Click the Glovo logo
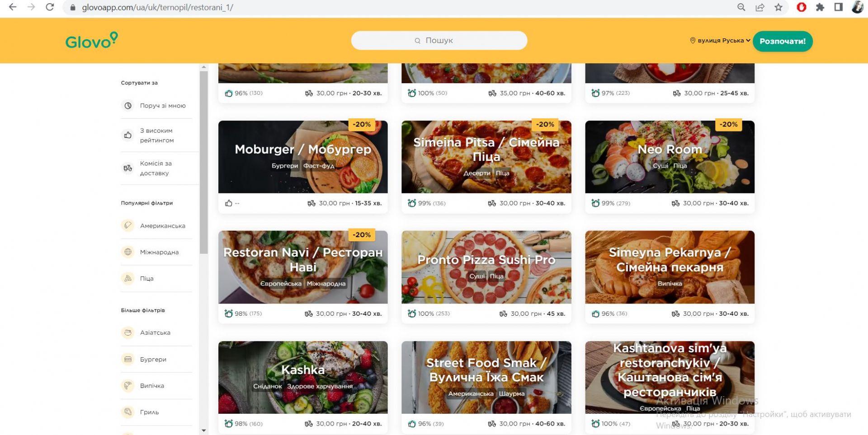Viewport: 868px width, 435px height. pos(91,41)
